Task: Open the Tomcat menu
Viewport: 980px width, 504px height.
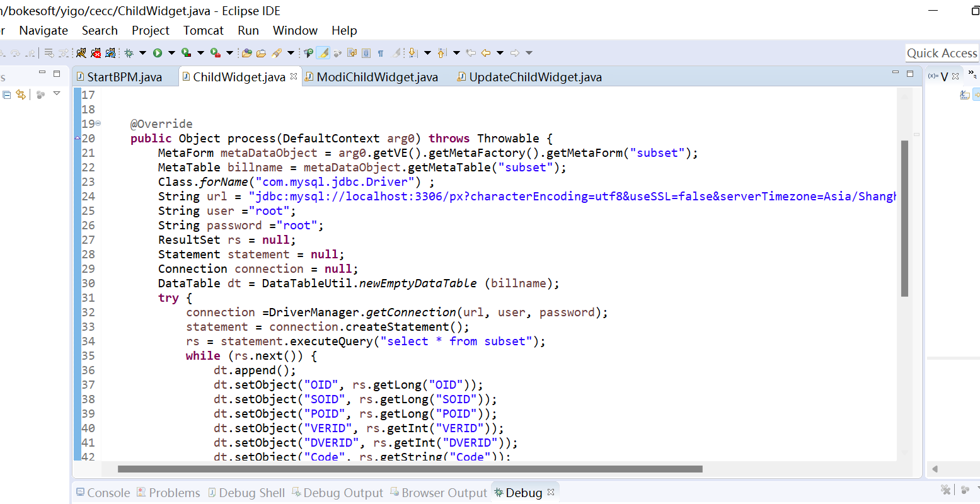Action: pos(204,30)
